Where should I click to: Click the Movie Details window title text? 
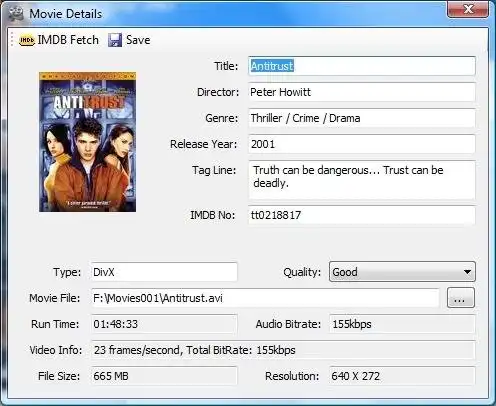pos(66,14)
